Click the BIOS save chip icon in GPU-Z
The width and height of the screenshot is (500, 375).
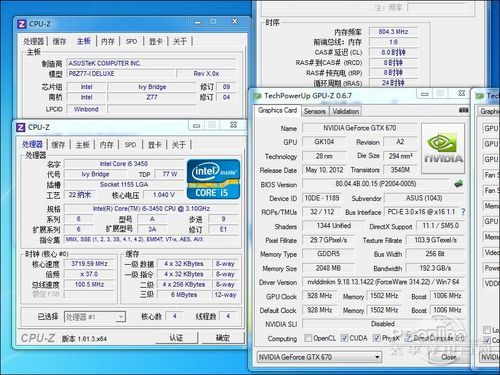(459, 183)
